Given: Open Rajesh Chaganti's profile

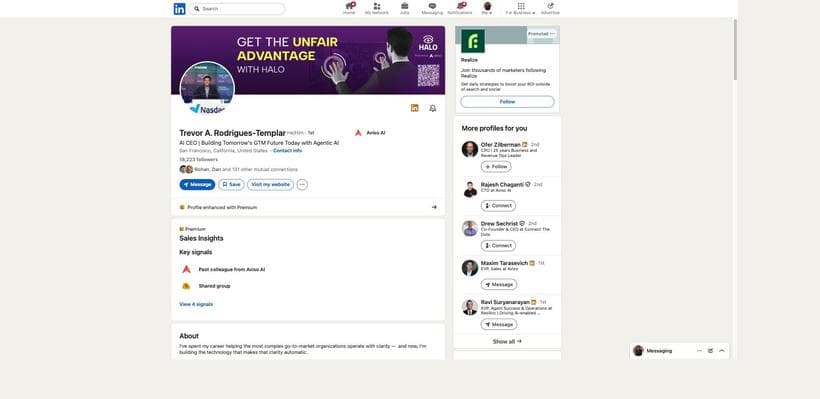Looking at the screenshot, I should pyautogui.click(x=502, y=184).
